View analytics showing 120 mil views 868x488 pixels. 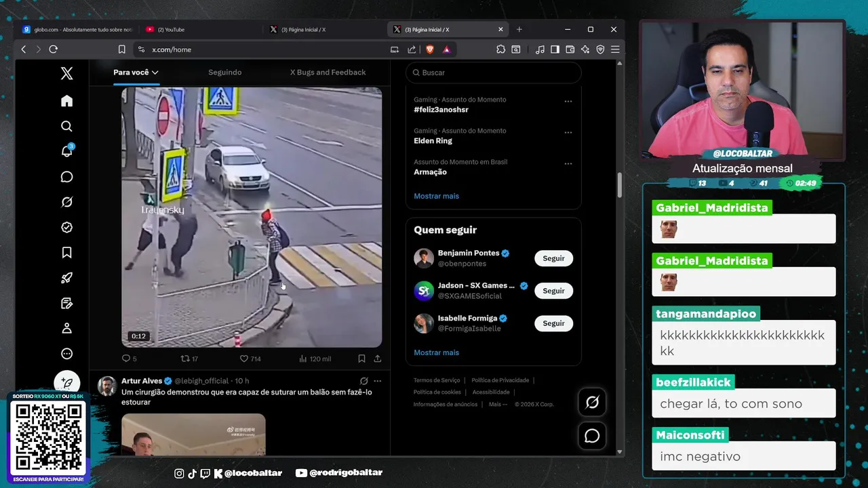(x=315, y=359)
